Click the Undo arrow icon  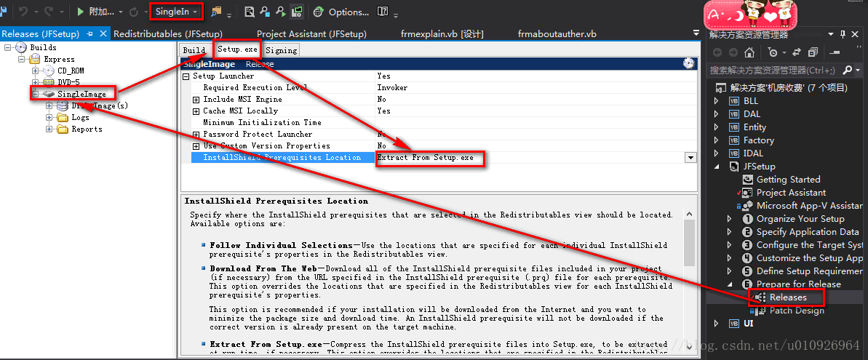coord(23,11)
